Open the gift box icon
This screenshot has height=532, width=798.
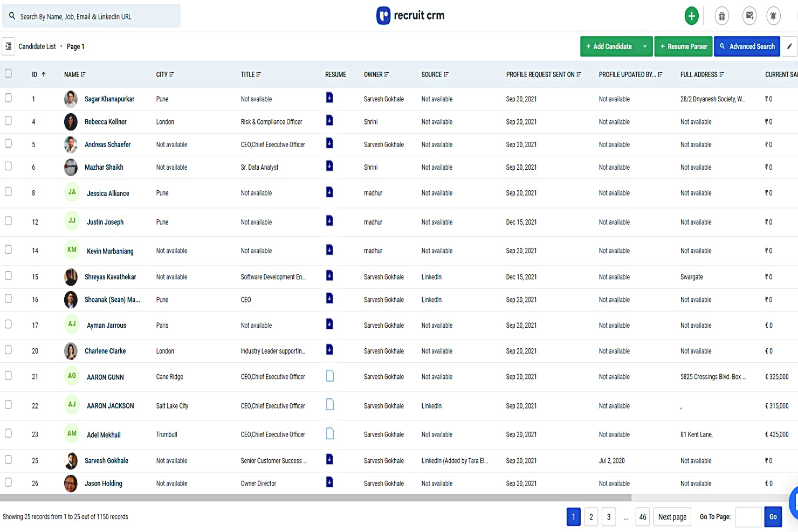722,16
